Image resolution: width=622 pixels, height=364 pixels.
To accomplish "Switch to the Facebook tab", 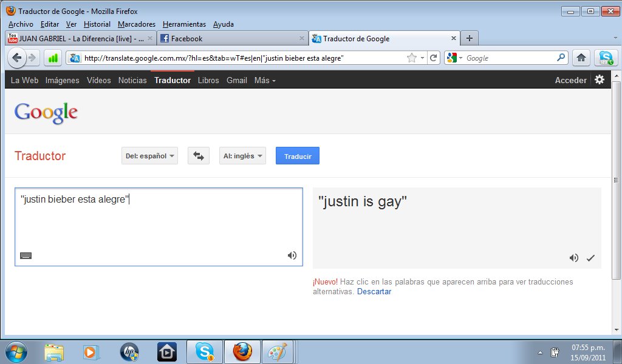I will (x=233, y=38).
